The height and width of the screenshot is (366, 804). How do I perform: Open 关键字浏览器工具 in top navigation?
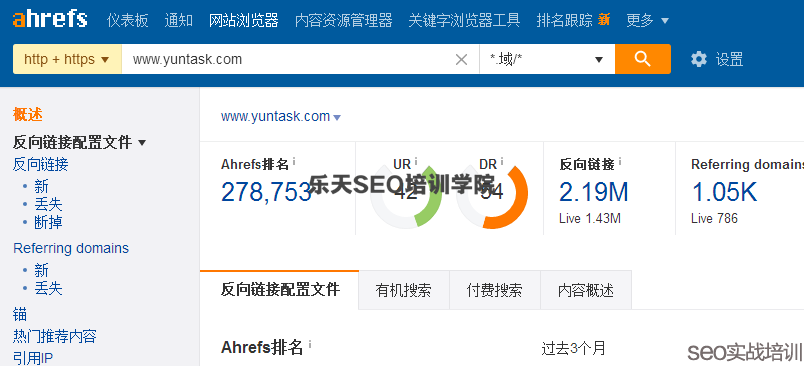[464, 21]
